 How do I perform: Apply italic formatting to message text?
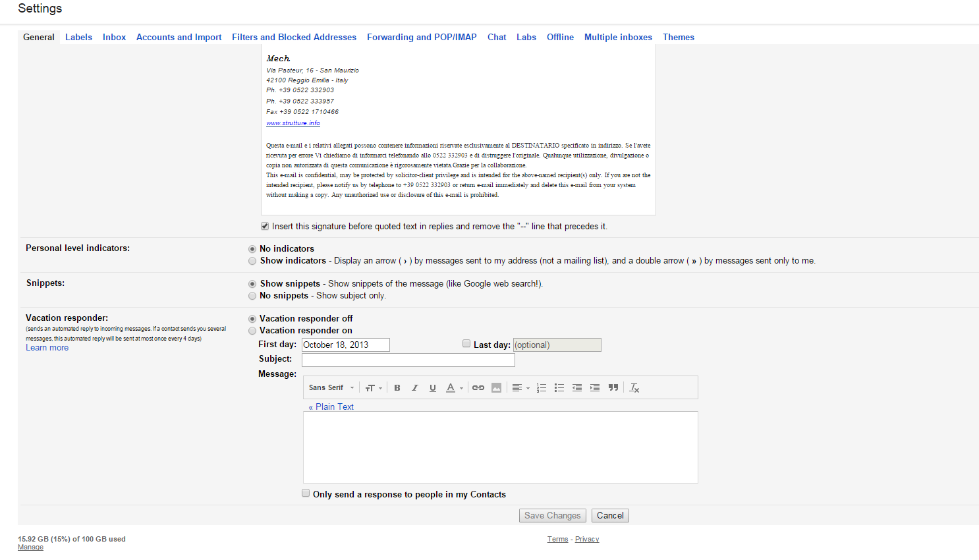(x=415, y=388)
